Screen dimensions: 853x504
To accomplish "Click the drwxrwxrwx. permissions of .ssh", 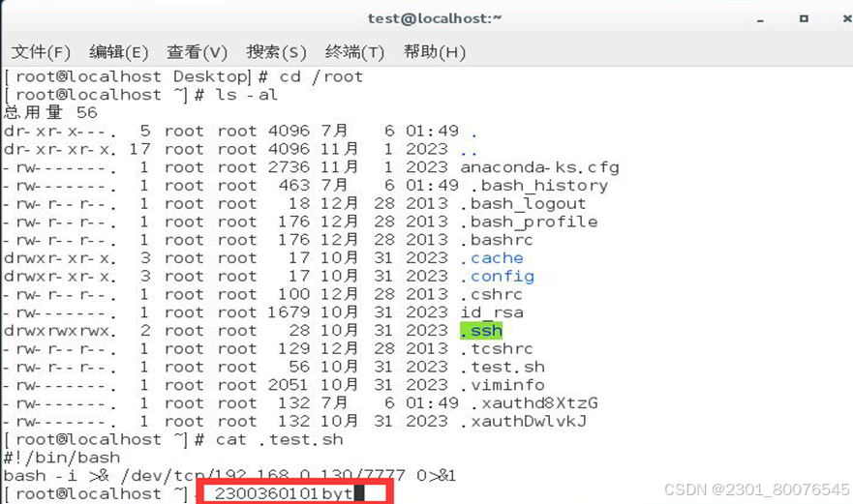I will (x=60, y=331).
